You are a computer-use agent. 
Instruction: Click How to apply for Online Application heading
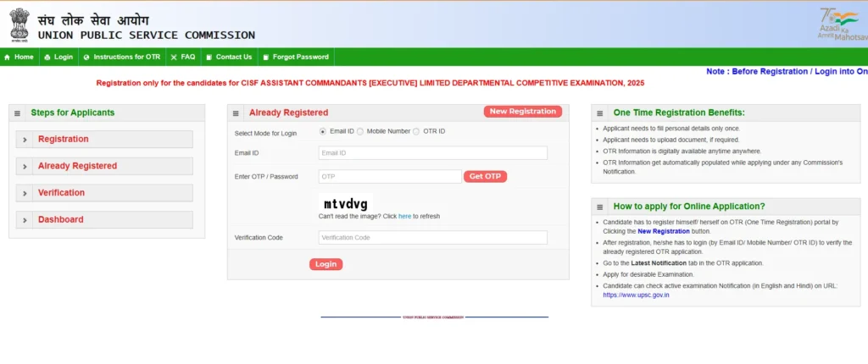point(689,207)
